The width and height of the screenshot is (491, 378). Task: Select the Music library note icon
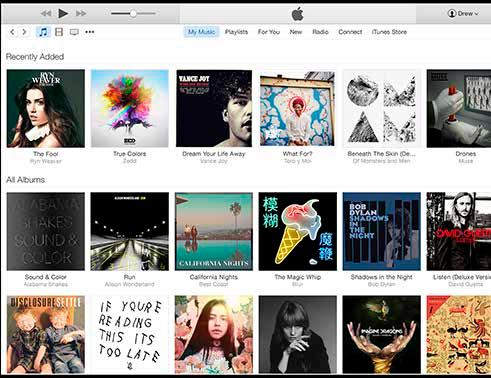(x=43, y=32)
